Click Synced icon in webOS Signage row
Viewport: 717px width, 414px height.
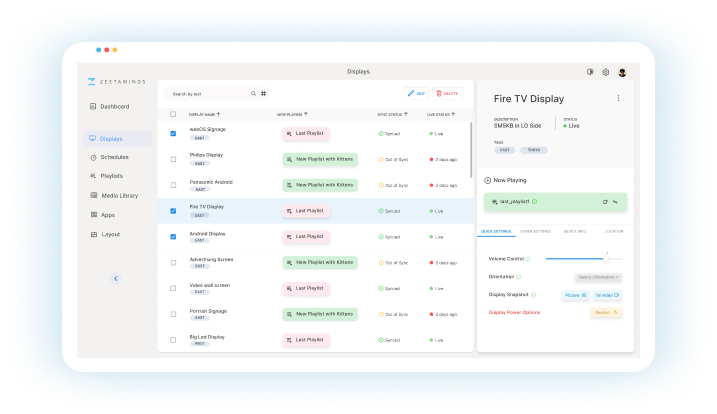(381, 134)
